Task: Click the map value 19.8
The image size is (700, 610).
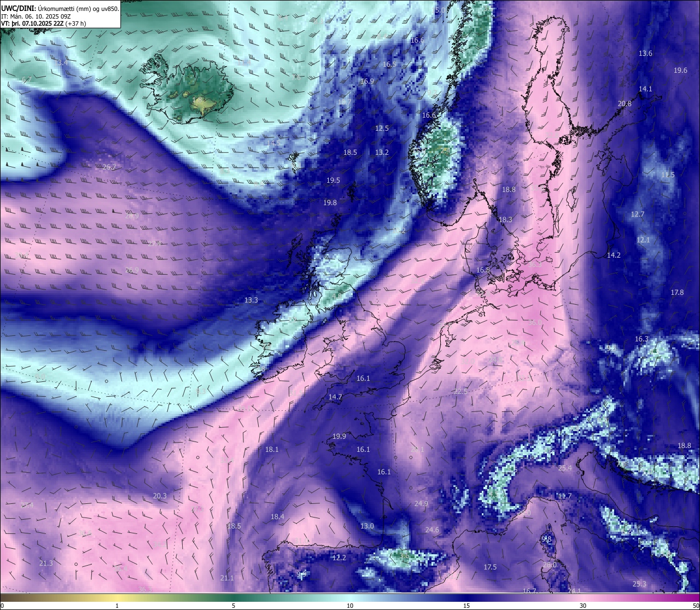Action: (x=330, y=203)
